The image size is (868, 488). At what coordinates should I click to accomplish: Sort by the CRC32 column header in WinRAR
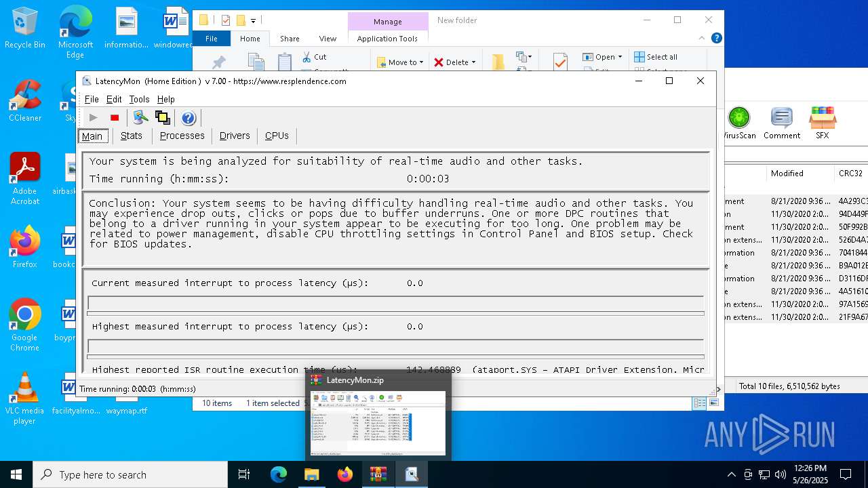[850, 174]
